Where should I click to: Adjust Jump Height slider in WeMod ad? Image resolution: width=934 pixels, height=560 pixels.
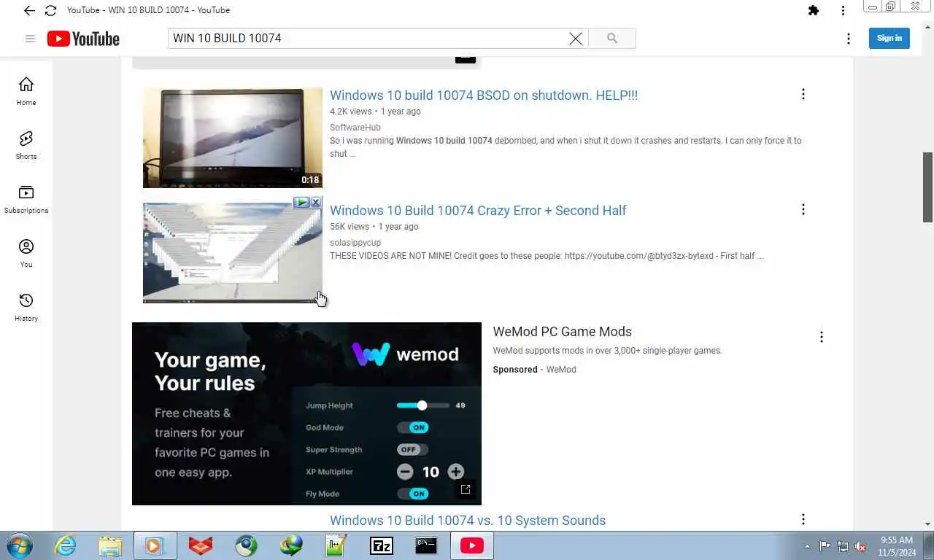click(x=422, y=405)
